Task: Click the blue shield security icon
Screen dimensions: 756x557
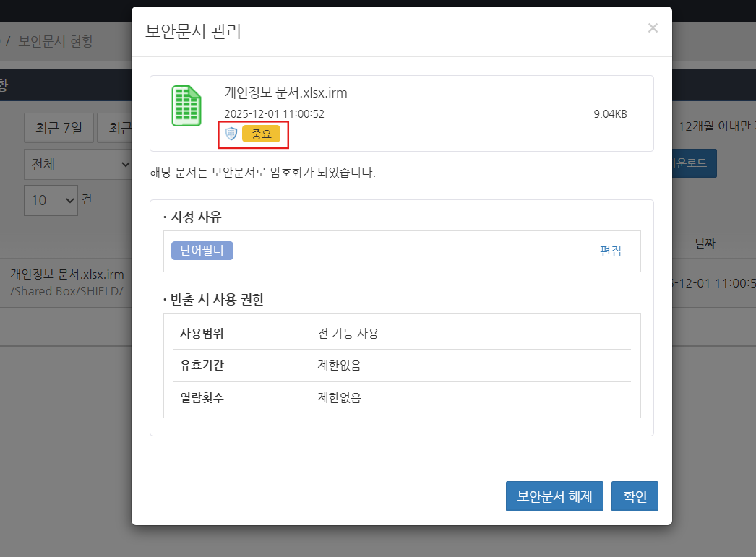Action: tap(231, 134)
